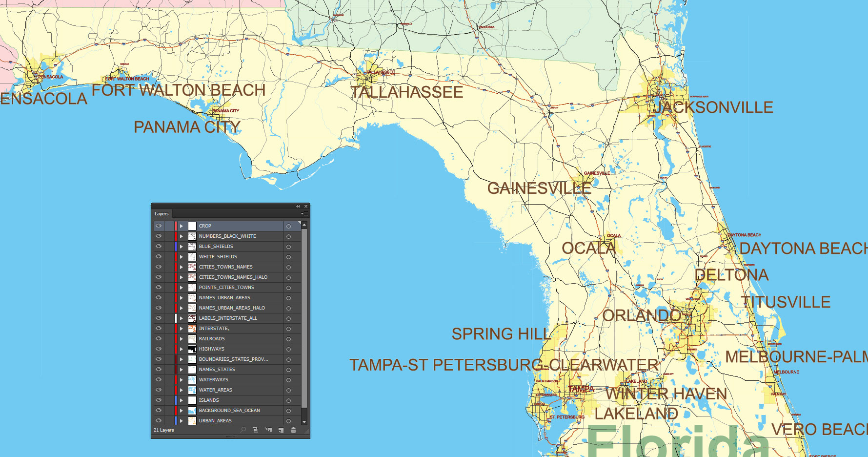Select the CITIES_TOWNS_NAMES_HALO layer name
Viewport: 868px width, 457px height.
233,277
